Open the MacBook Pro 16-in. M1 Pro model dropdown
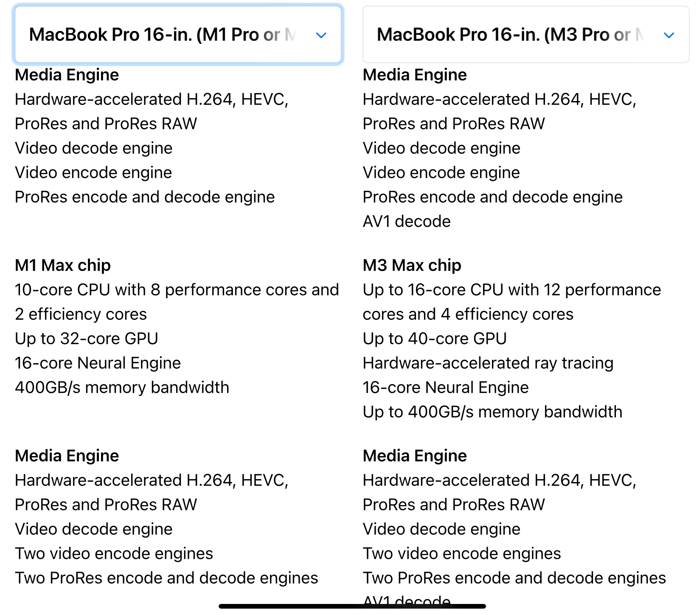Viewport: 700px width, 615px height. [x=178, y=34]
